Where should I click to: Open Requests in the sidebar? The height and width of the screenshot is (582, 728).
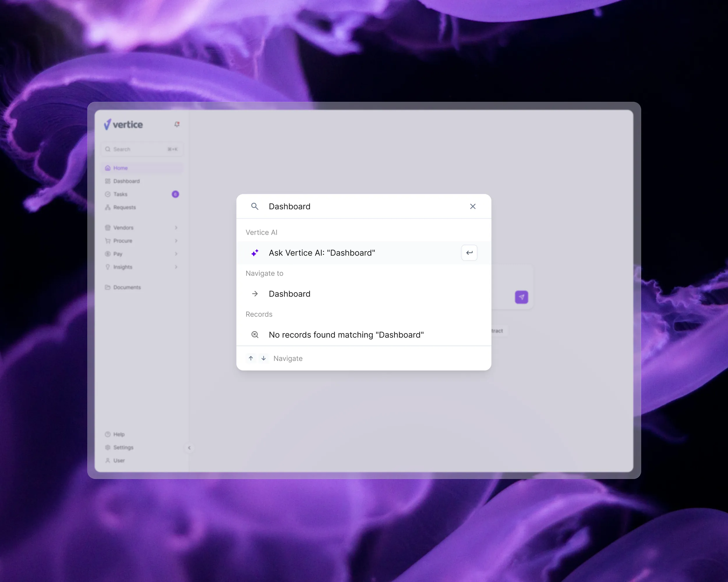point(142,207)
